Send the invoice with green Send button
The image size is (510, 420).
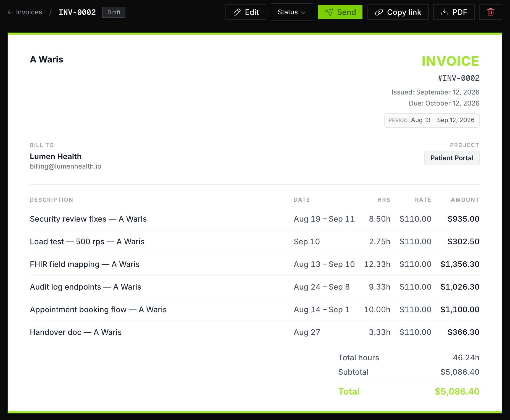point(340,12)
